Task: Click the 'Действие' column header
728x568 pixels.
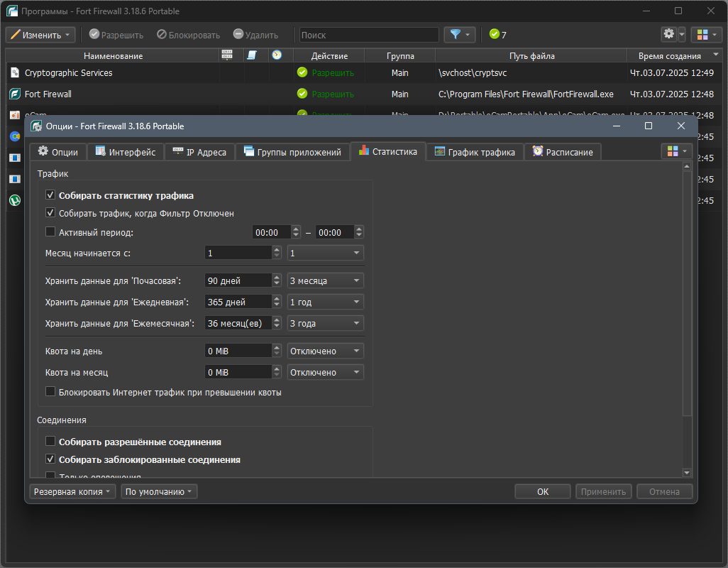Action: coord(329,55)
